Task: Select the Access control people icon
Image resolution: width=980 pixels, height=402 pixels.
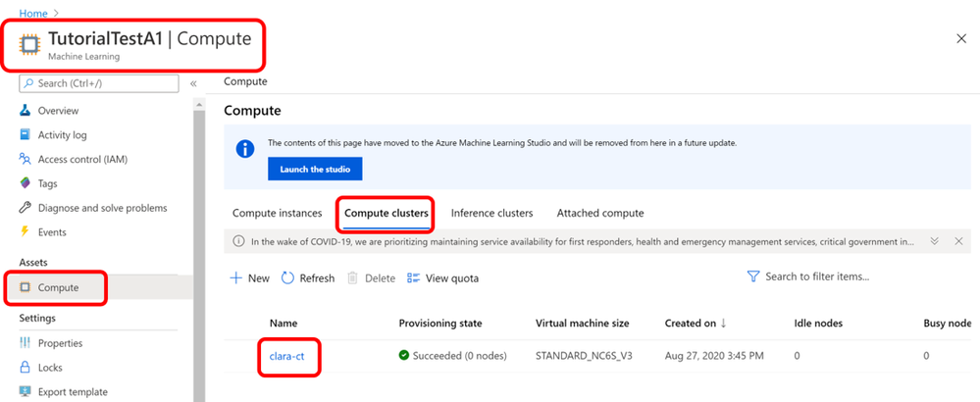Action: click(x=25, y=159)
